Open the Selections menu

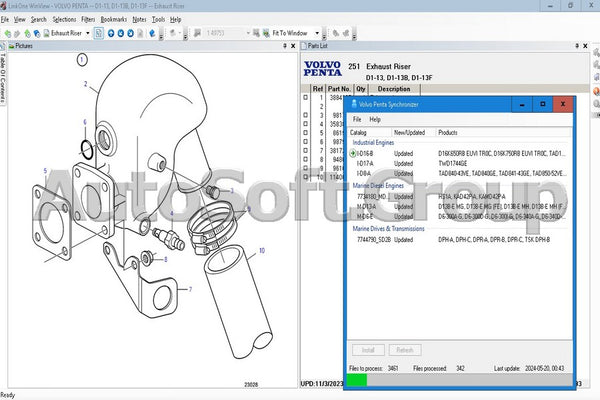point(64,20)
